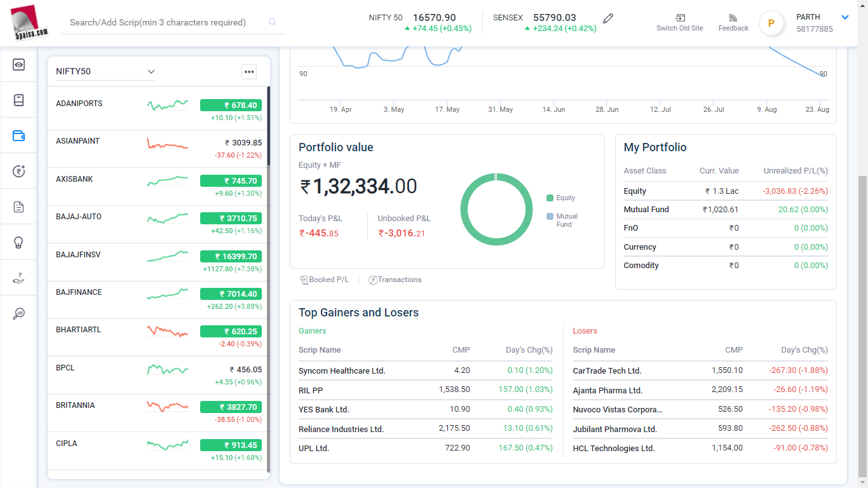Click the Equity row in My Portfolio
868x488 pixels.
(x=726, y=191)
